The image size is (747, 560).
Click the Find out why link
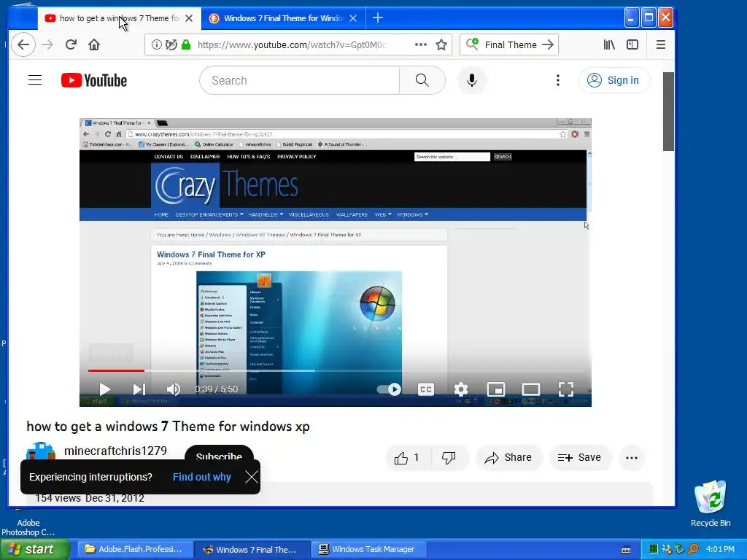202,477
